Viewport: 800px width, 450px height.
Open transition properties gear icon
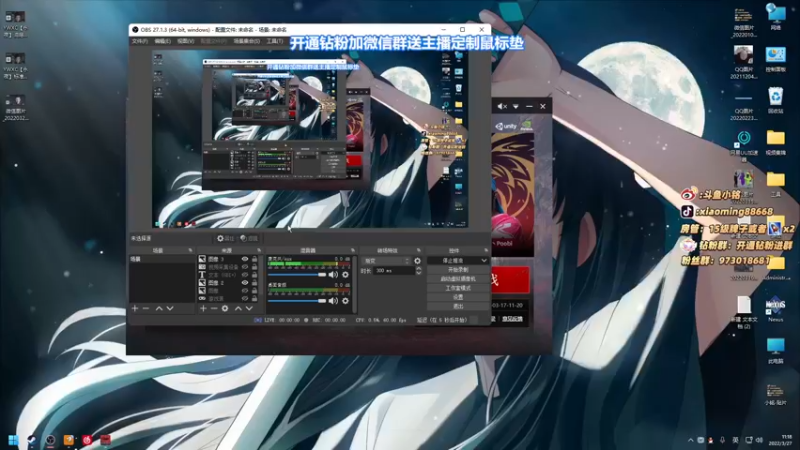[417, 261]
